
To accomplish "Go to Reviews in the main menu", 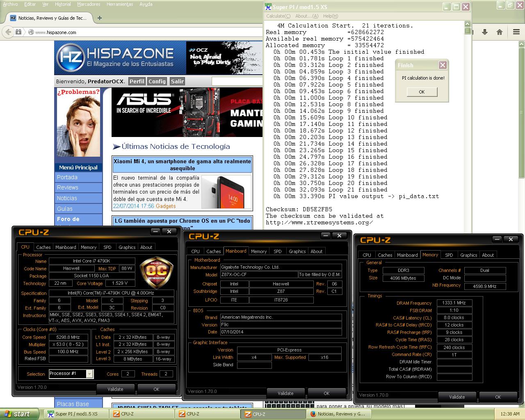I will pos(68,187).
